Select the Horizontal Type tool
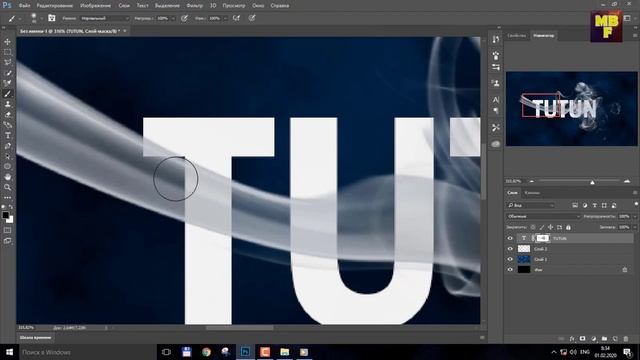 point(7,136)
